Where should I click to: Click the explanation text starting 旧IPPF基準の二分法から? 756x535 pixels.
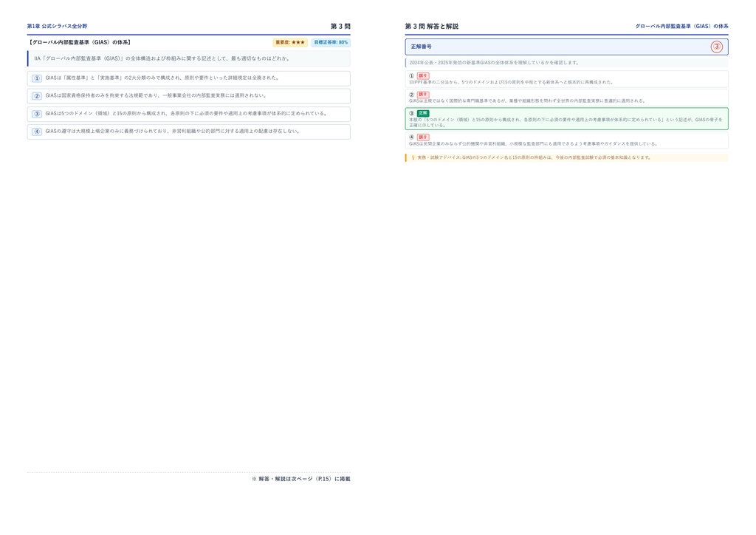511,83
